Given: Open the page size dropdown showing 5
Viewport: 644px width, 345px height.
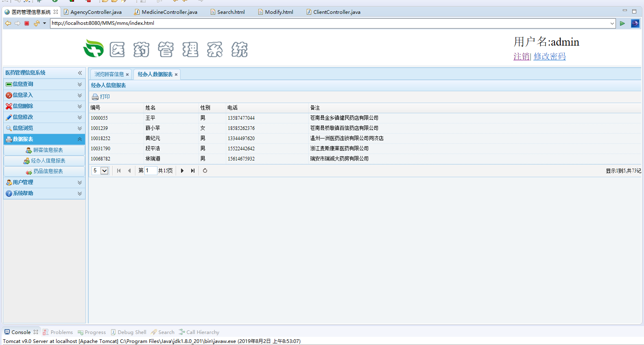Looking at the screenshot, I should 105,171.
